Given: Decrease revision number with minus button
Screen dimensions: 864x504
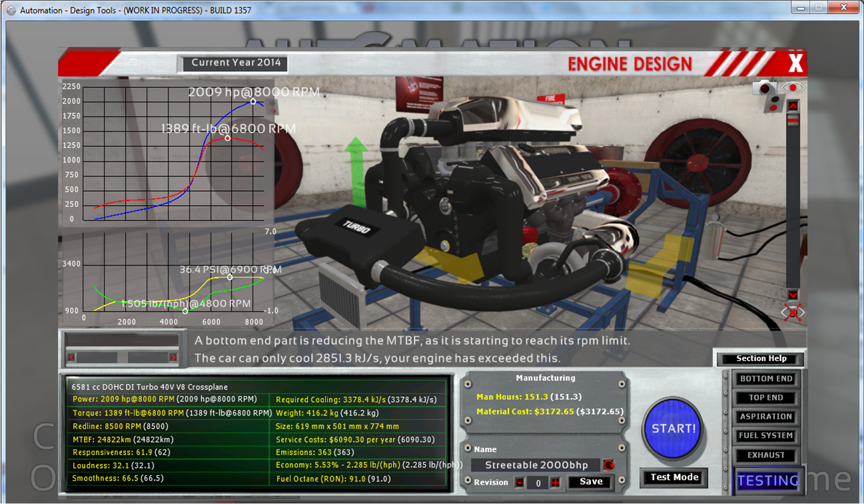Looking at the screenshot, I should pyautogui.click(x=520, y=483).
